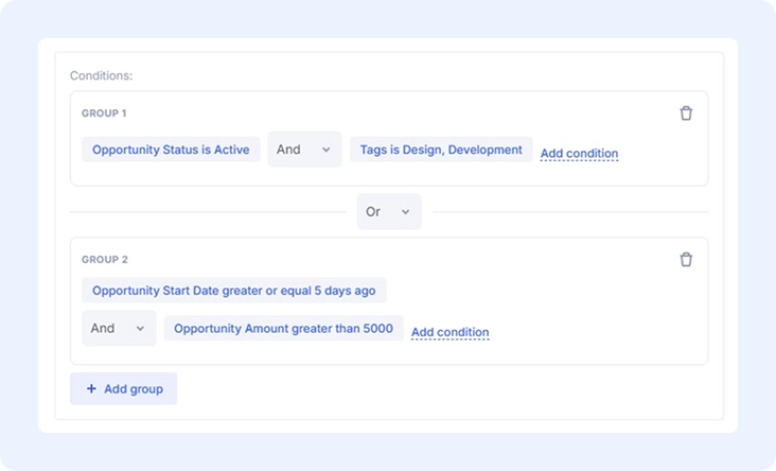Click Add condition link in Group 2
The height and width of the screenshot is (471, 776).
pos(450,332)
